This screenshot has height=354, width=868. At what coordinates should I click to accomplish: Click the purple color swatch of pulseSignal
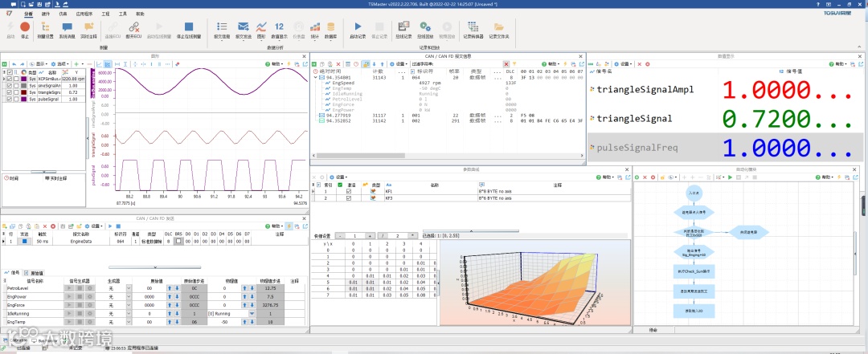[x=23, y=100]
